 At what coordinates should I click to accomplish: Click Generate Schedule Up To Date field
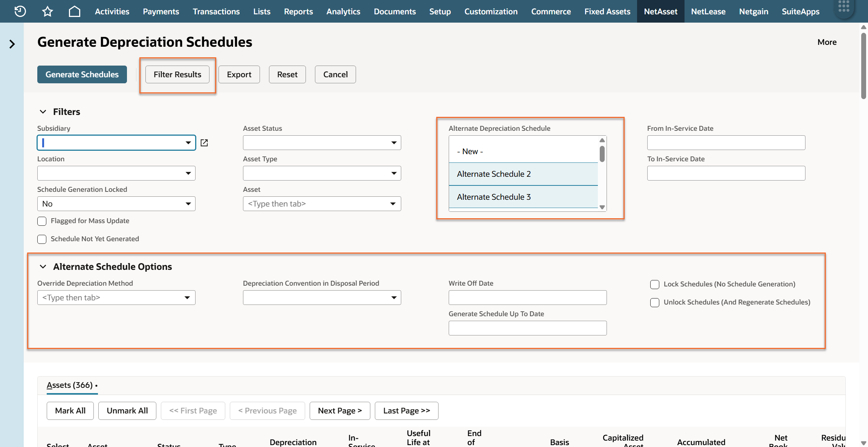(x=527, y=328)
